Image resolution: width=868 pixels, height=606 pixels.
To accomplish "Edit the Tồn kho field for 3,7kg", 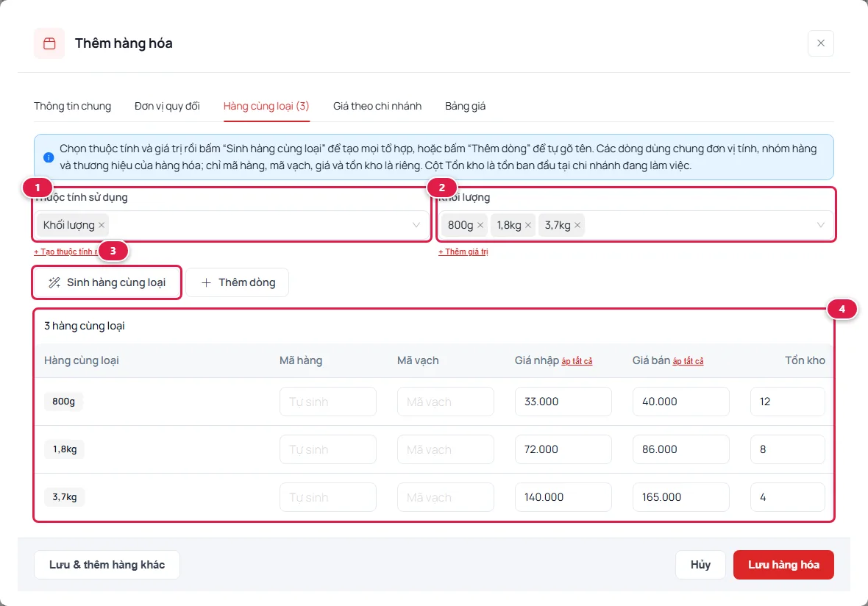I will pos(788,497).
